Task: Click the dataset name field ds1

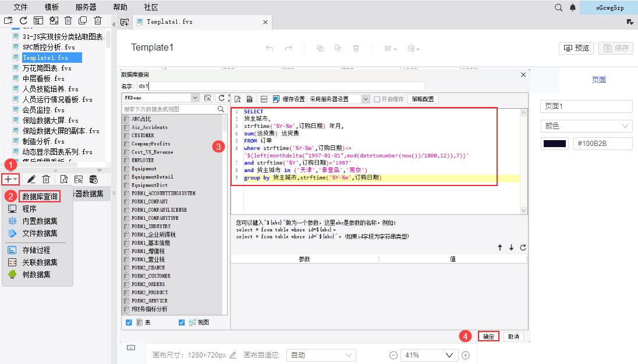Action: pos(281,86)
